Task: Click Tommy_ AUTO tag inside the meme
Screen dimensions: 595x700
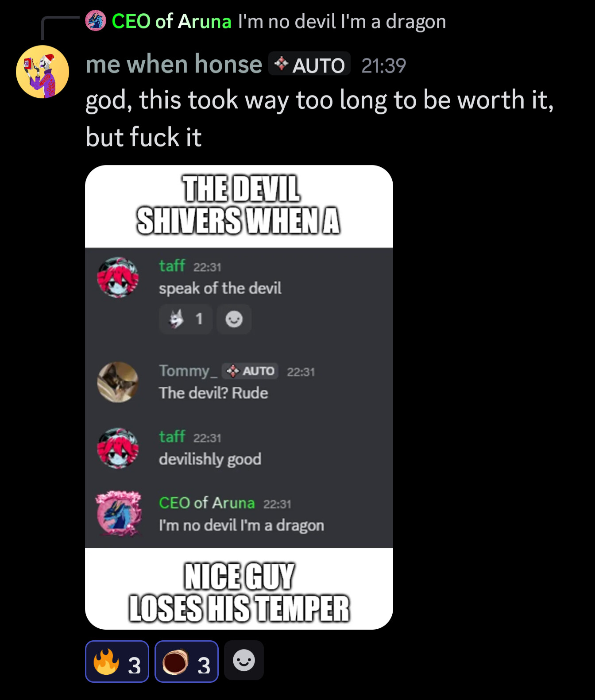Action: point(250,371)
